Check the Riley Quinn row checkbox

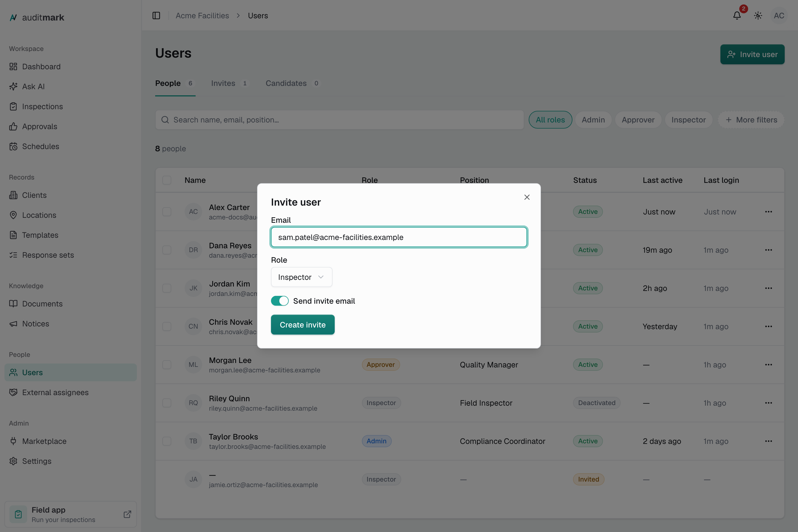(x=167, y=403)
